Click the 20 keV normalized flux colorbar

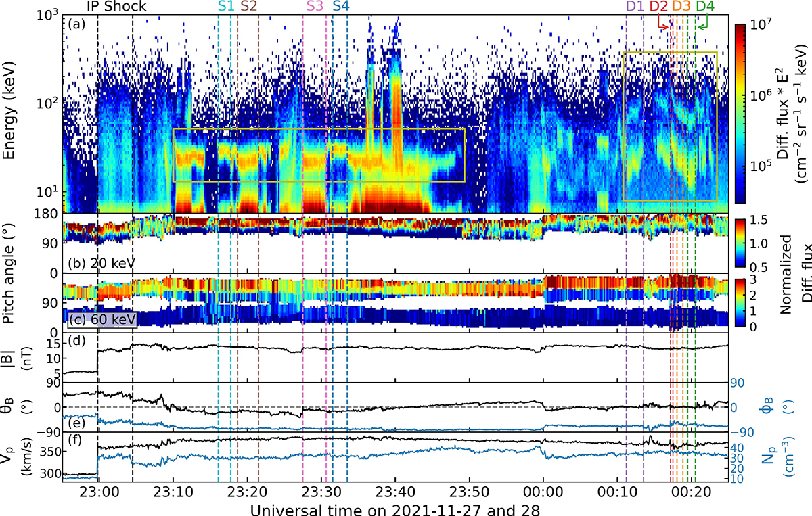[742, 241]
